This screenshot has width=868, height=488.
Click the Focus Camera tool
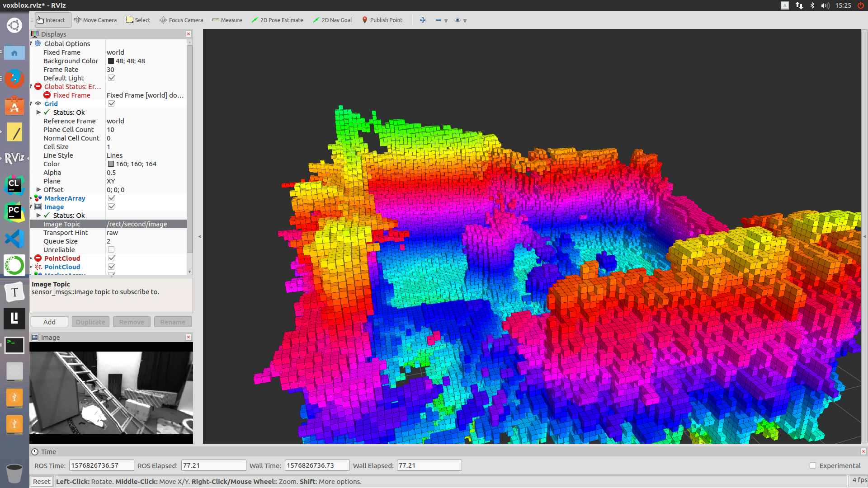pos(181,20)
